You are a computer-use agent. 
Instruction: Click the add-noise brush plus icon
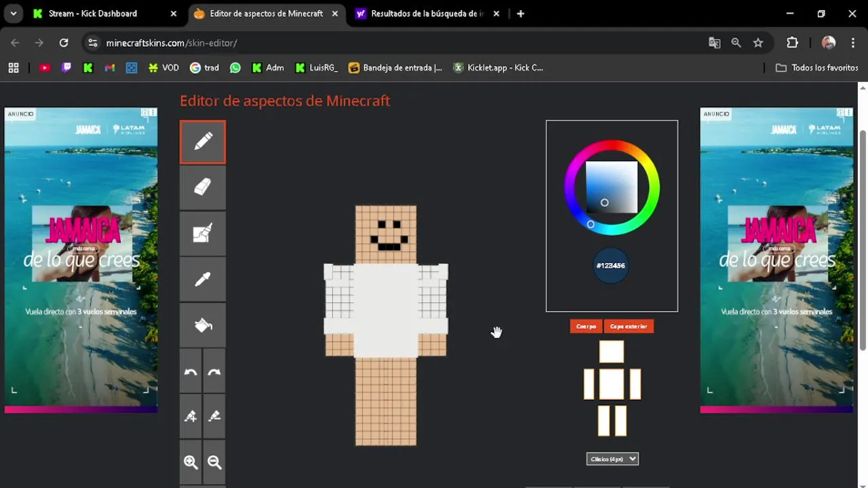point(191,417)
